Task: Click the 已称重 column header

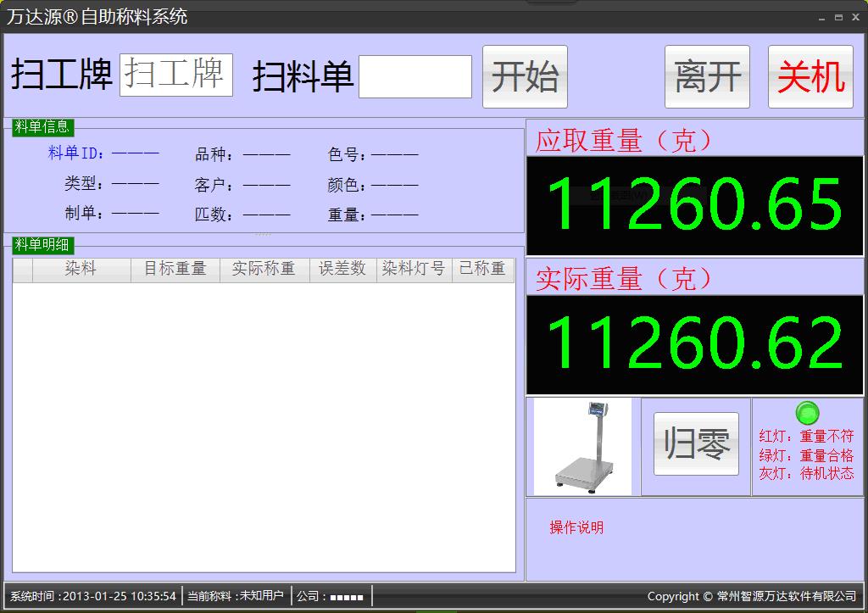Action: [482, 269]
